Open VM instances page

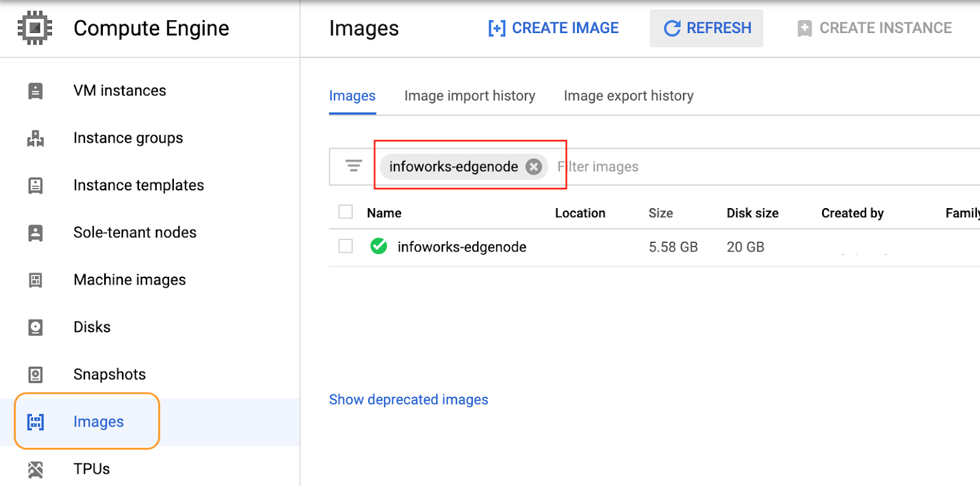point(119,91)
